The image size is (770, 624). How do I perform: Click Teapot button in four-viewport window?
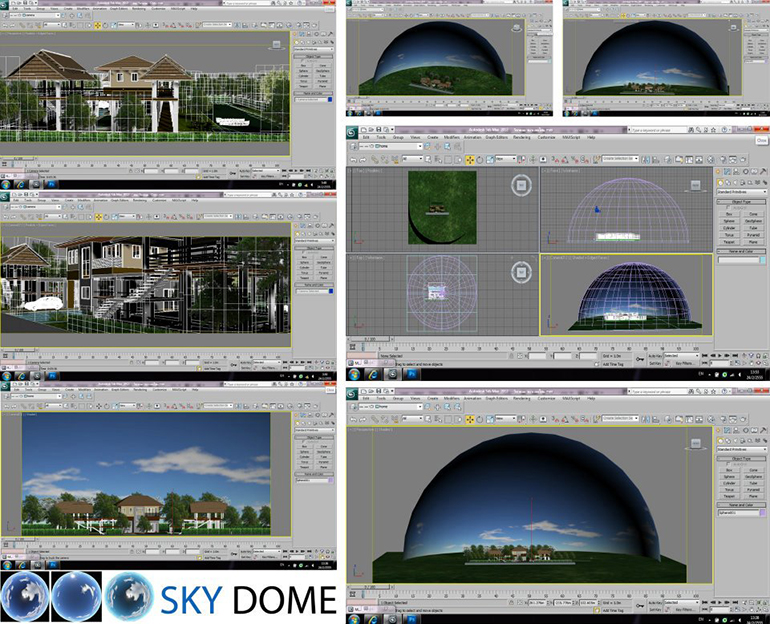[x=730, y=241]
